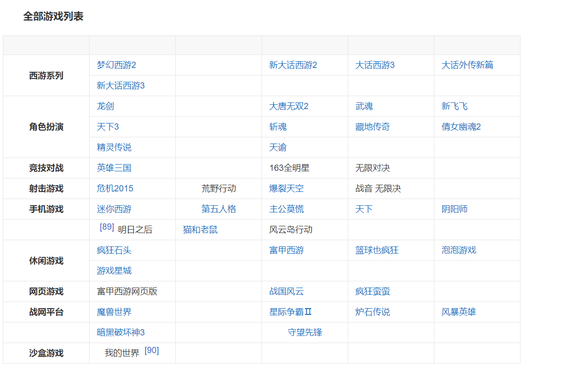The image size is (588, 367).
Task: Select the 战网平台 row header
Action: [x=46, y=312]
